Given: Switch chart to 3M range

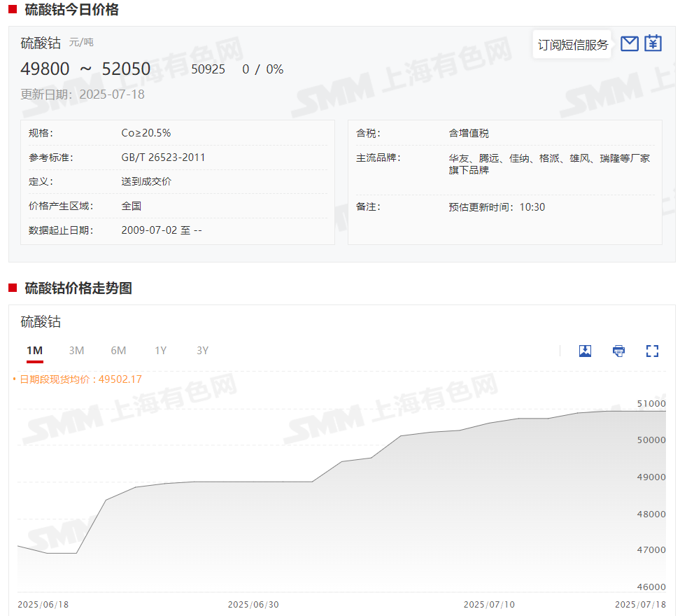Looking at the screenshot, I should [76, 351].
